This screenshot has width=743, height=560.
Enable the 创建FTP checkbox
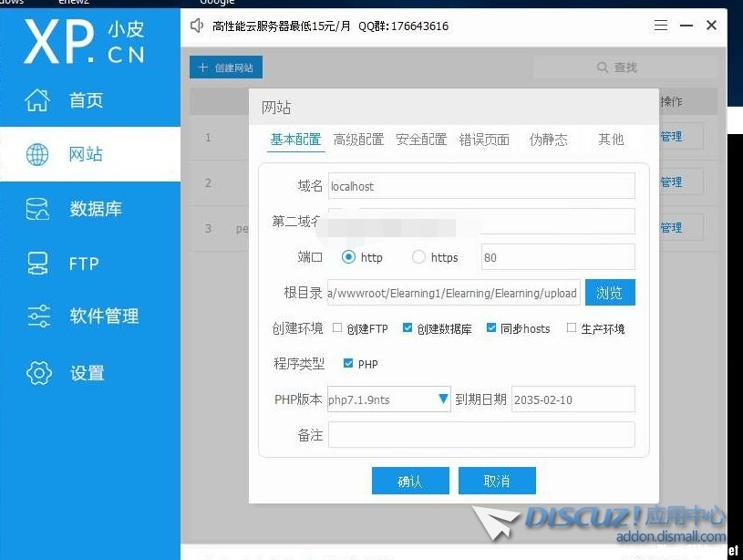[x=337, y=328]
